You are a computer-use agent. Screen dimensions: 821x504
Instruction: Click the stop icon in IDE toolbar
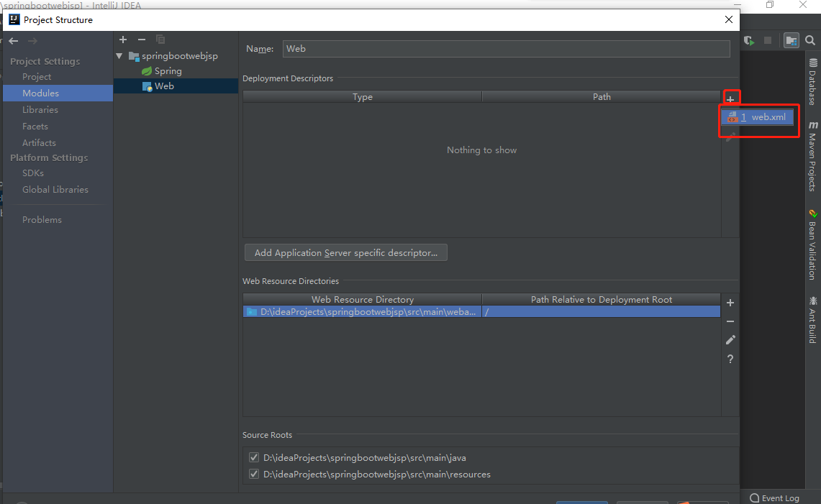tap(768, 40)
